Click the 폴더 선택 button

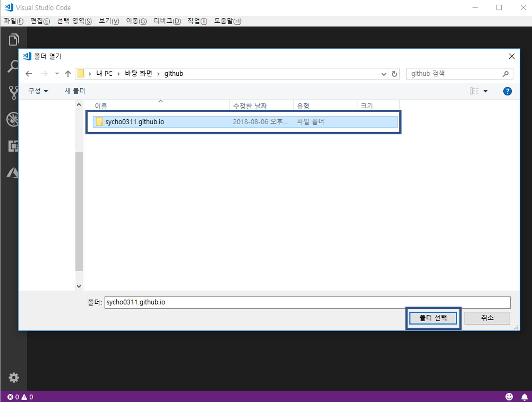433,318
